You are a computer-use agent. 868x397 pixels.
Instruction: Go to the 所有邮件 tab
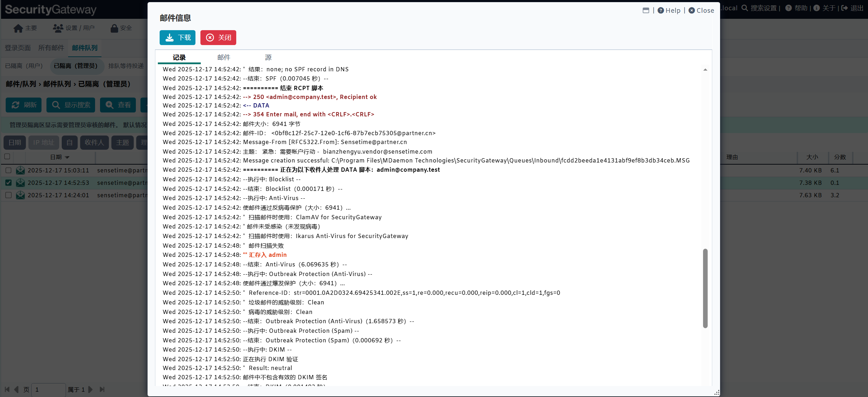tap(51, 48)
